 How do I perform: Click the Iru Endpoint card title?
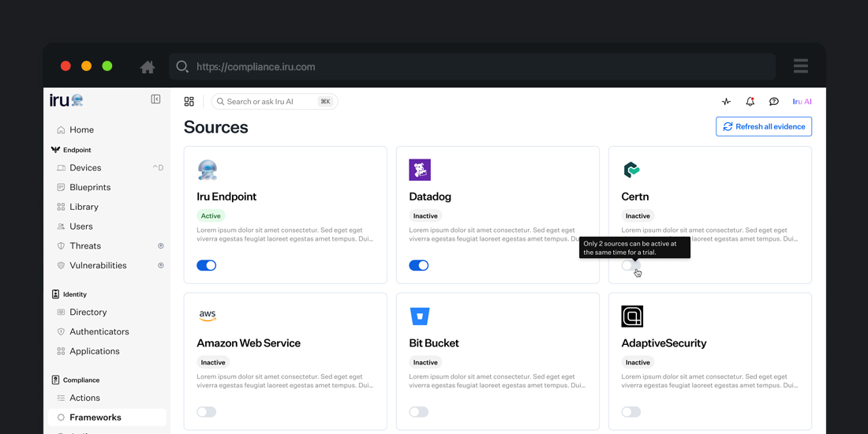pyautogui.click(x=226, y=196)
